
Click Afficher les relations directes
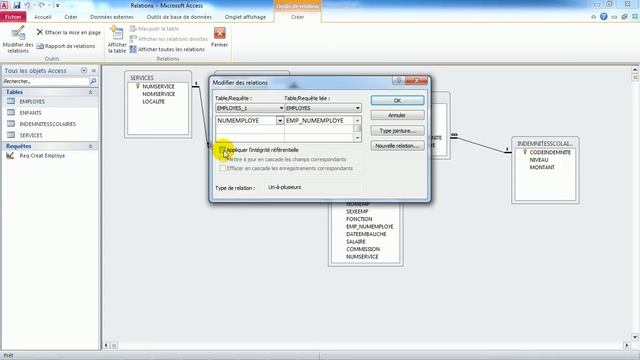click(x=169, y=39)
